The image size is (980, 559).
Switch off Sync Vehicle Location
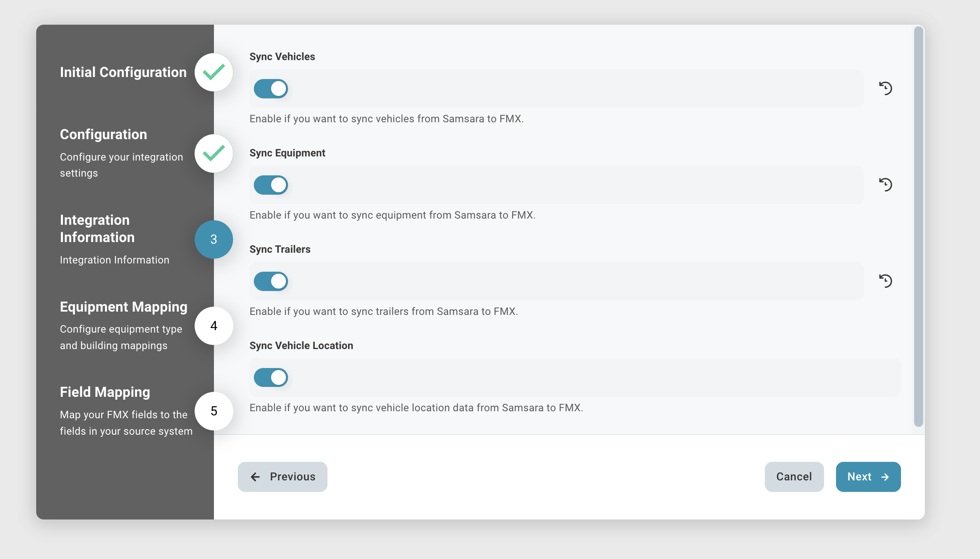[x=271, y=377]
